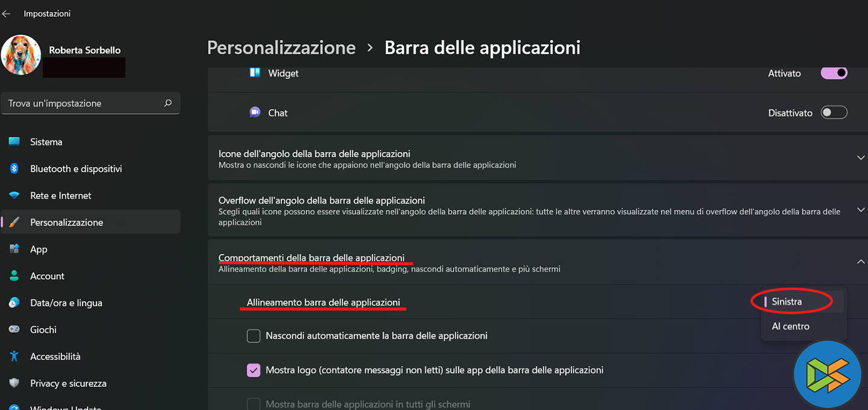Click the back arrow icon
The height and width of the screenshot is (410, 868).
click(x=7, y=13)
